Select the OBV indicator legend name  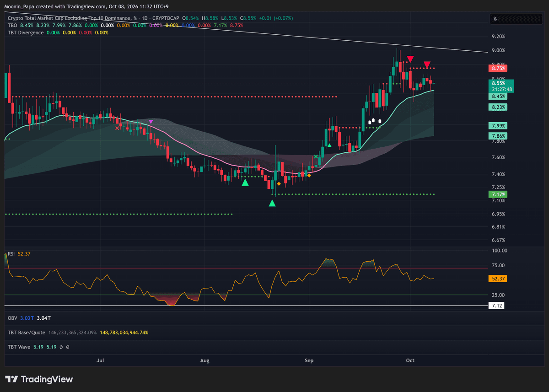click(12, 318)
